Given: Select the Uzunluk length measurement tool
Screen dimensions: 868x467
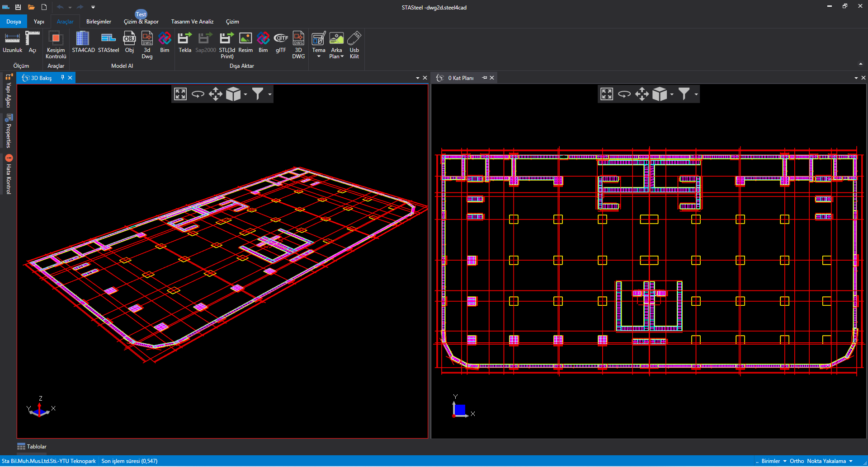Looking at the screenshot, I should click(x=12, y=43).
